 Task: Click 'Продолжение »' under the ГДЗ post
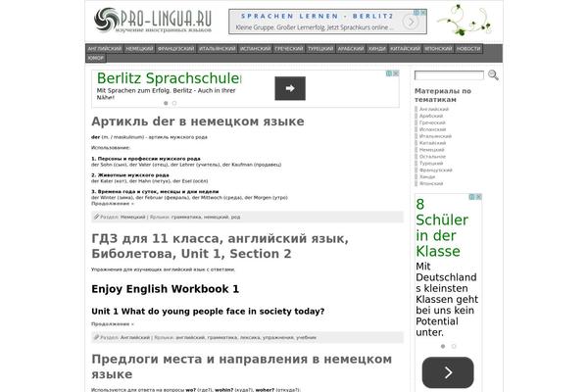click(x=113, y=324)
